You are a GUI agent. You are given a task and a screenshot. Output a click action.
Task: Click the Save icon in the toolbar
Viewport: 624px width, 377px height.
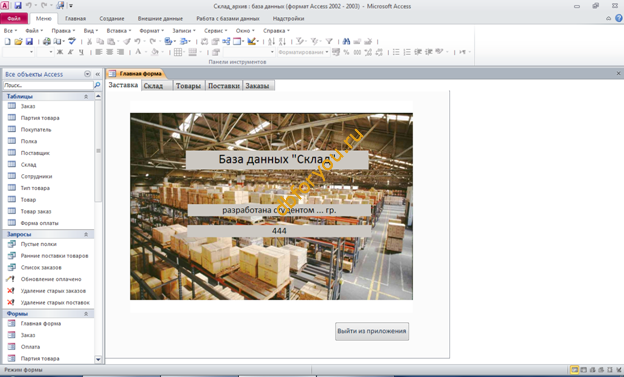(29, 41)
